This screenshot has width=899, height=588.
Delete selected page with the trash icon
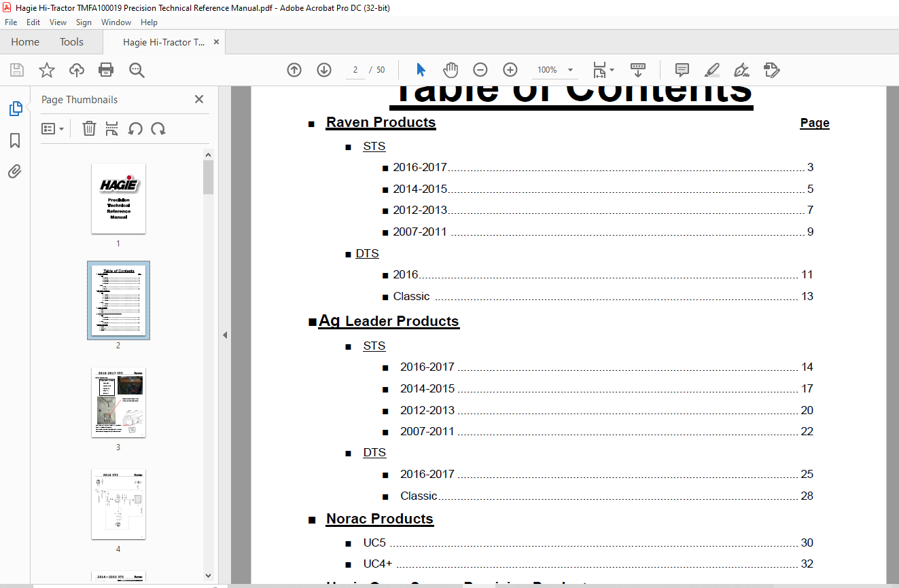point(89,128)
